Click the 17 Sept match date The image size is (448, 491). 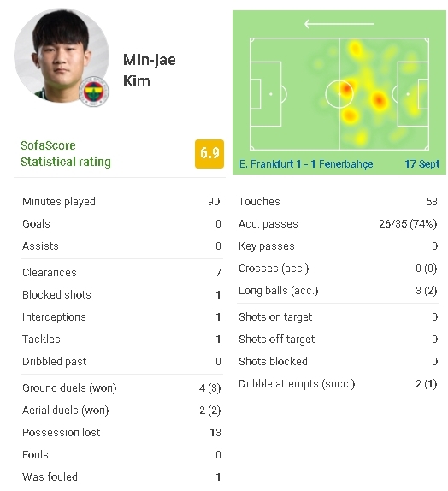point(421,163)
